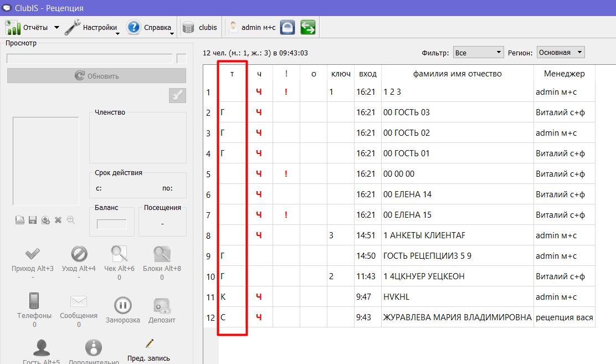Click the Блоки Alt+8 icon
Screen dimensions: 616x364
162,254
